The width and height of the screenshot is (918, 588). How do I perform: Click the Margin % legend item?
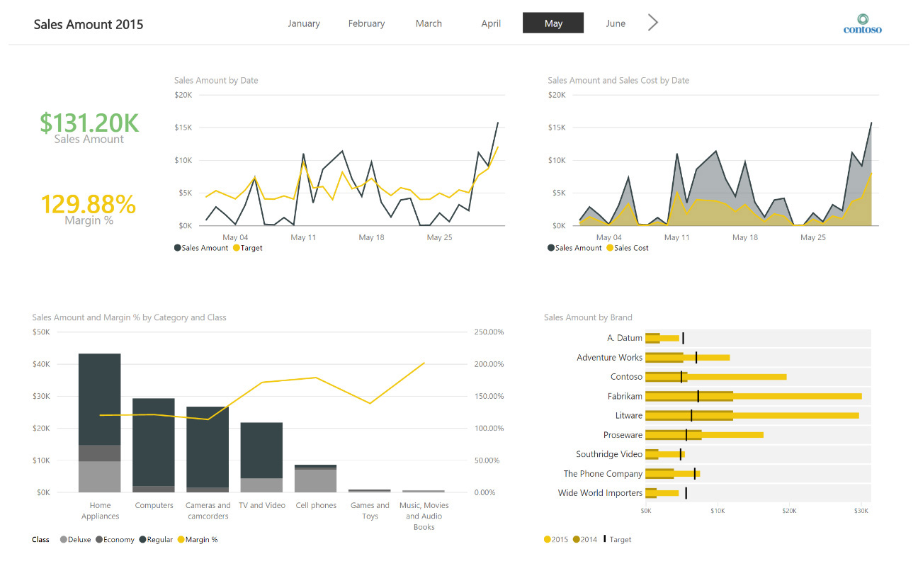click(x=197, y=540)
